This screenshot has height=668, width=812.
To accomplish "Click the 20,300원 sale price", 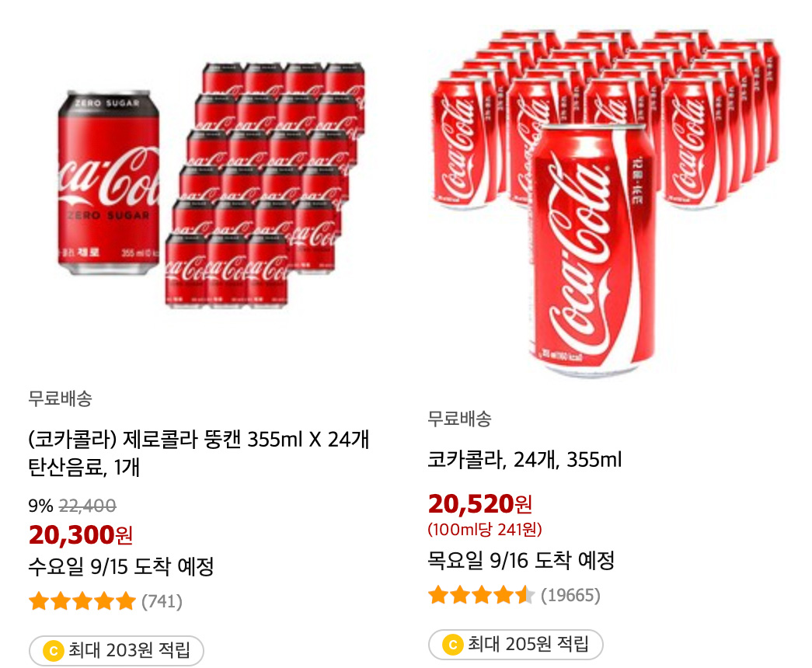I will pyautogui.click(x=81, y=534).
